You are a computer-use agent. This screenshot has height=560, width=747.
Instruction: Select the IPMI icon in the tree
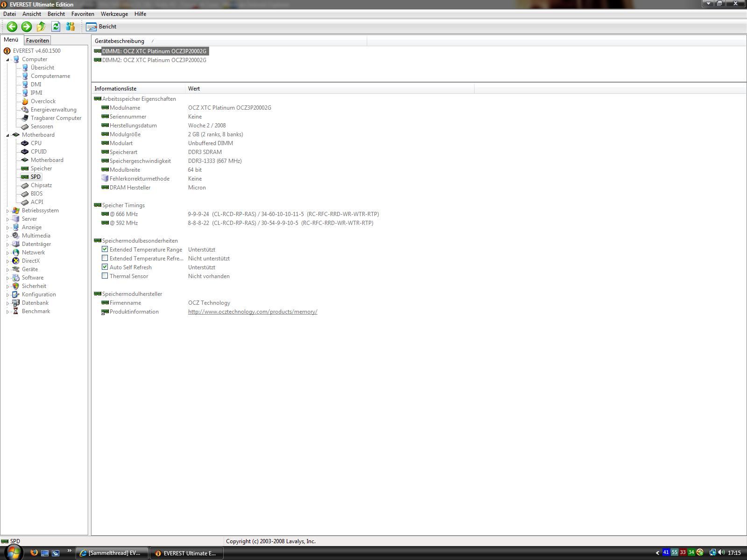[x=25, y=93]
